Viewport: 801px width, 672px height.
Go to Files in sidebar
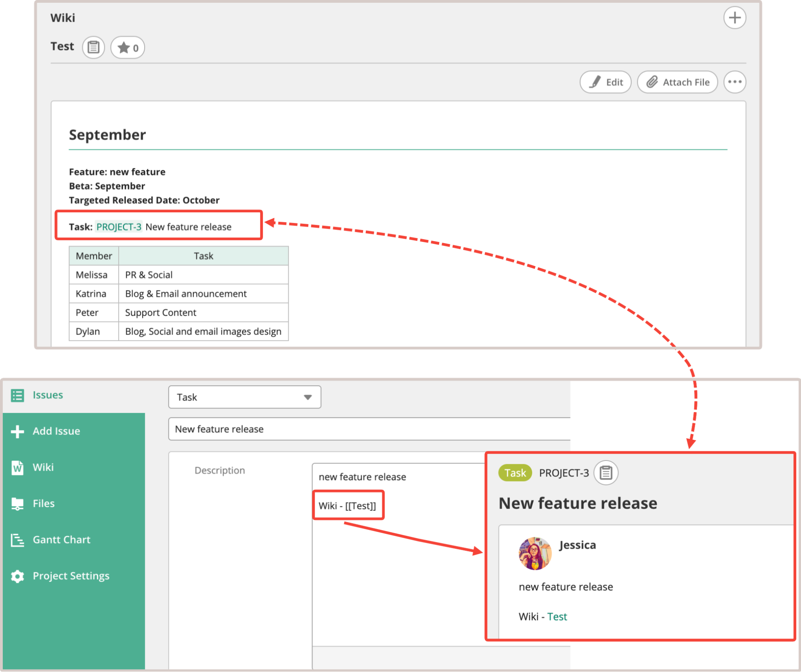(43, 503)
